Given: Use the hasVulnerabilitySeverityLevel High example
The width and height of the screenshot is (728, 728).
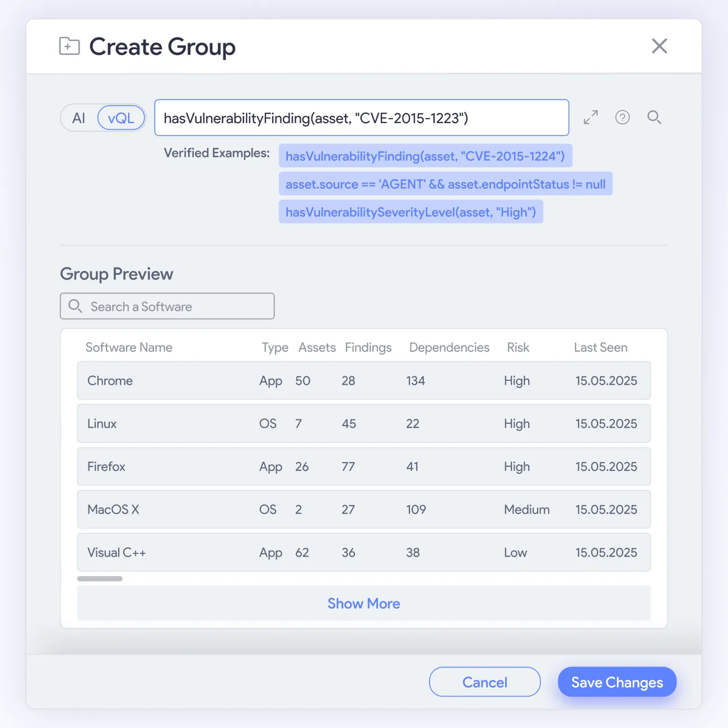Looking at the screenshot, I should [411, 212].
